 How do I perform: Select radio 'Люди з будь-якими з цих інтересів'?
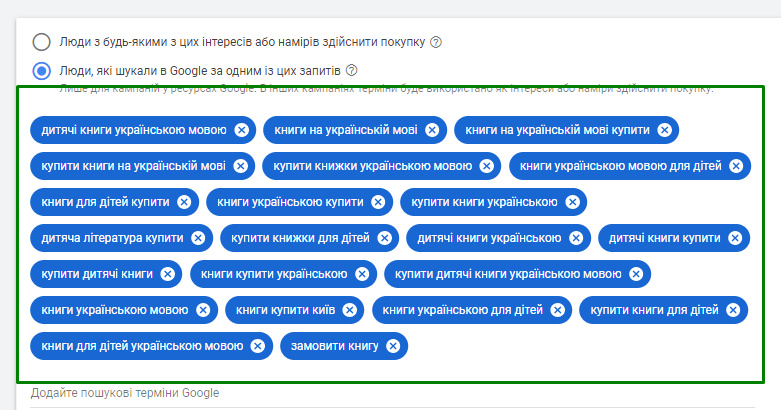[41, 42]
